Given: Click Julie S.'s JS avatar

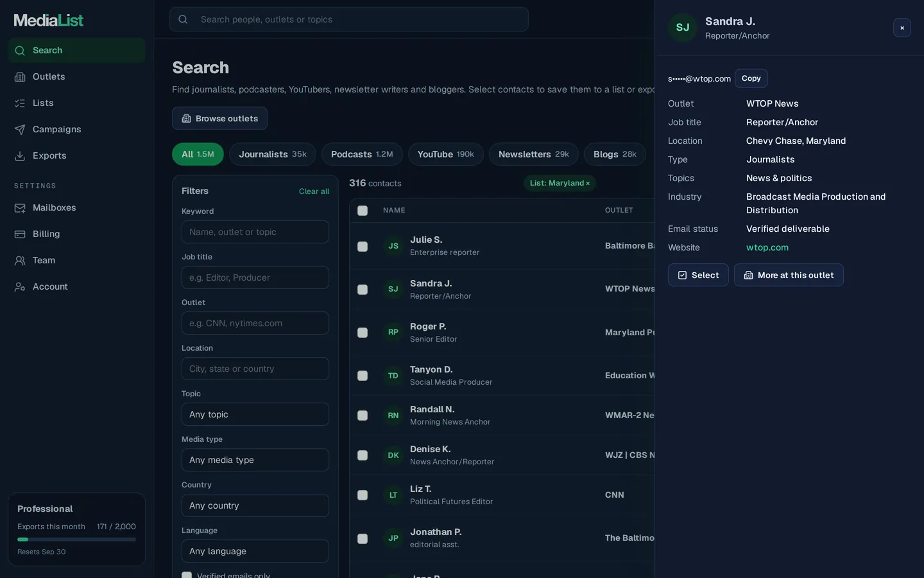Looking at the screenshot, I should coord(393,246).
